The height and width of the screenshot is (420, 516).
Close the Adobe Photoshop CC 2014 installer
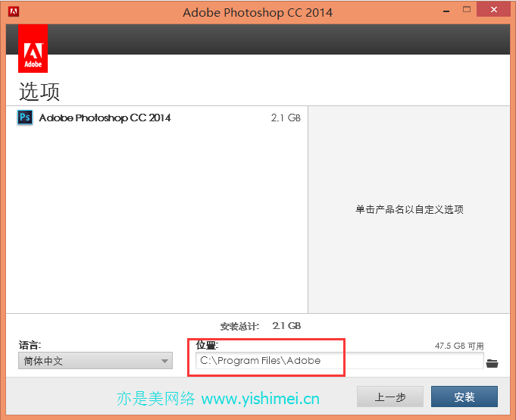(x=493, y=10)
